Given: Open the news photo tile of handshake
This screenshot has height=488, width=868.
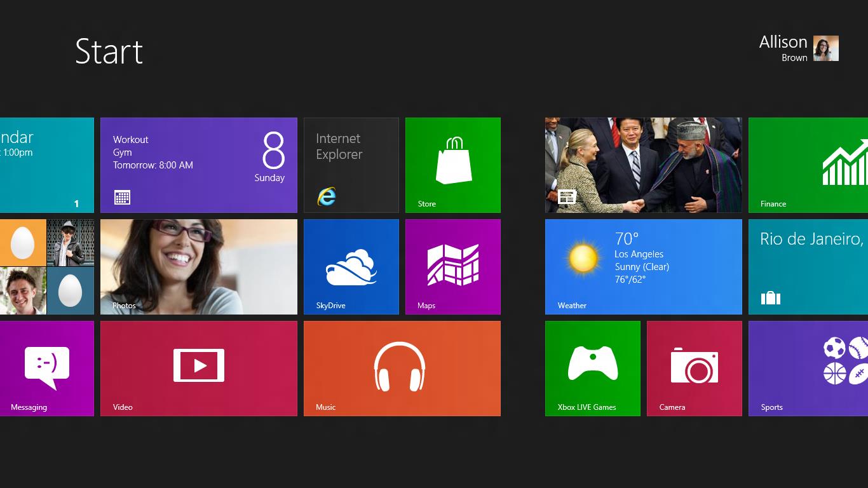Looking at the screenshot, I should [x=644, y=165].
